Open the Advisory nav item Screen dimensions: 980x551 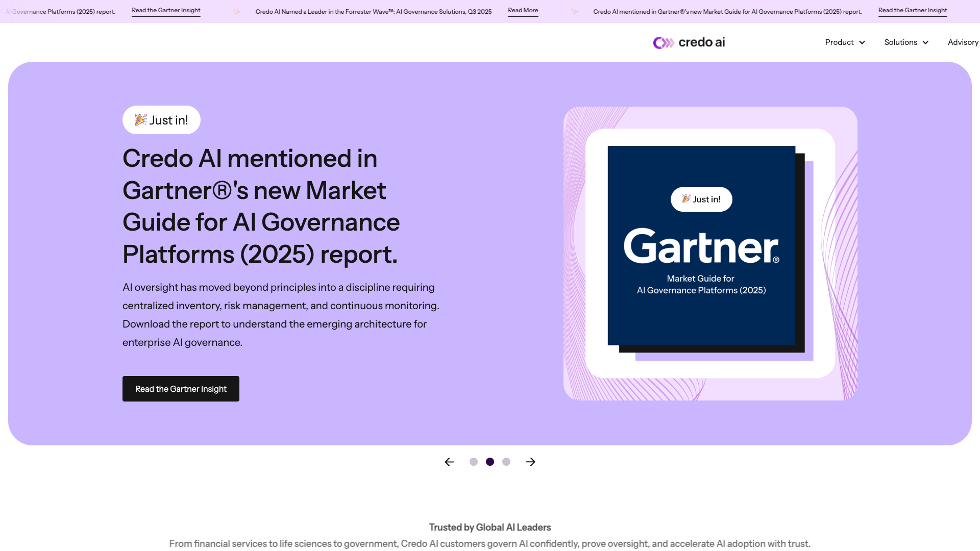(x=963, y=42)
